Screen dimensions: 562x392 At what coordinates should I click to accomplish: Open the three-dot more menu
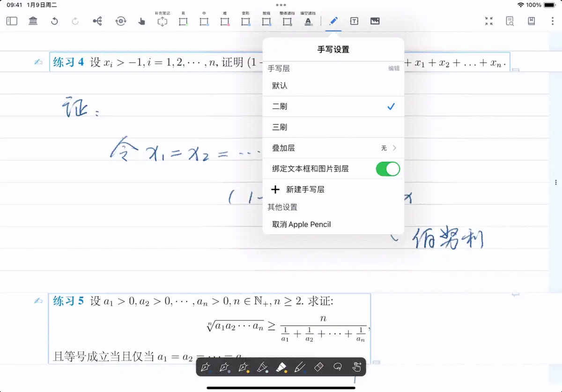coord(553,21)
